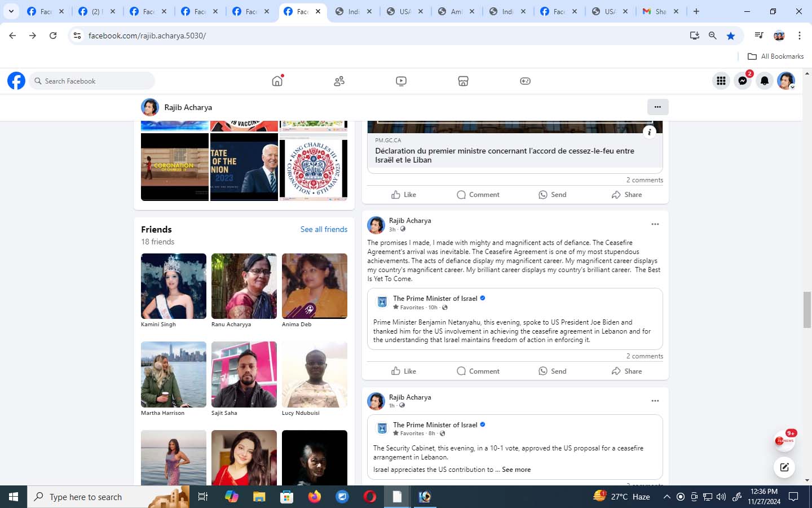Open File Explorer from the taskbar

[x=259, y=497]
